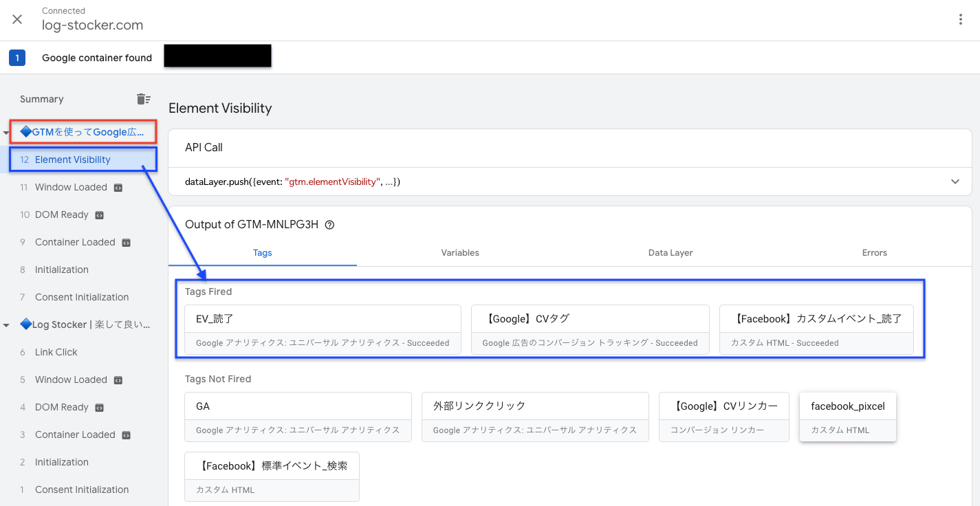Open 【Facebook】カスタムイベント_読了 tag card
980x506 pixels.
816,330
